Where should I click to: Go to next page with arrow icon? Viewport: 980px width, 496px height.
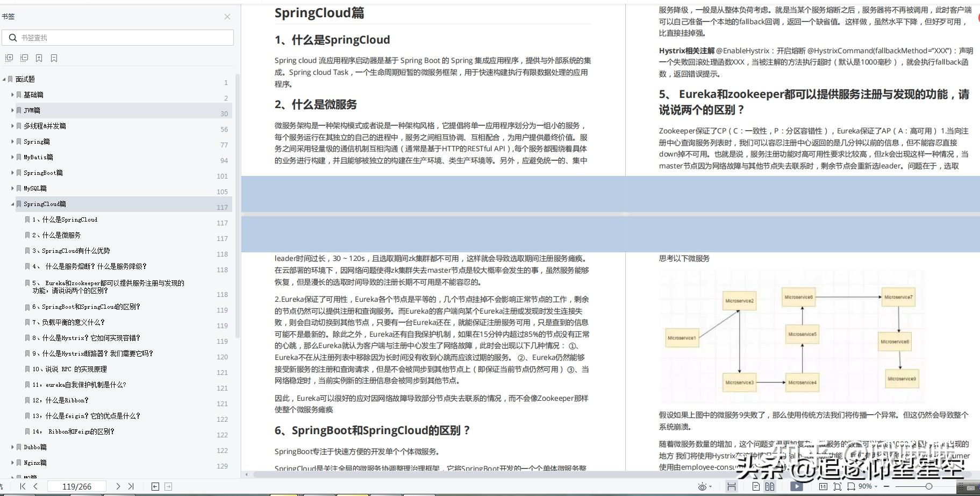coord(118,486)
